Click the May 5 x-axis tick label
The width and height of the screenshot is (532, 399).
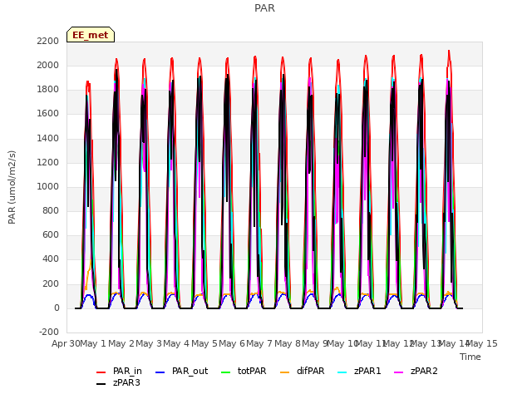tap(204, 343)
